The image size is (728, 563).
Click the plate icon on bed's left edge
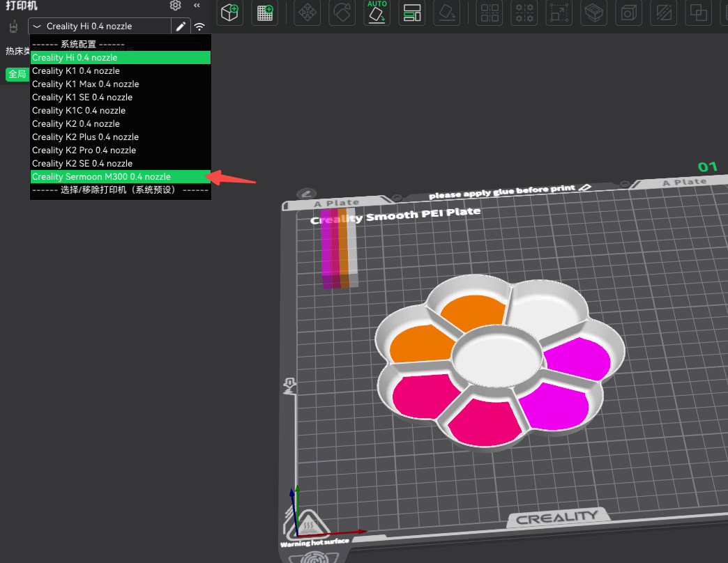click(x=289, y=386)
